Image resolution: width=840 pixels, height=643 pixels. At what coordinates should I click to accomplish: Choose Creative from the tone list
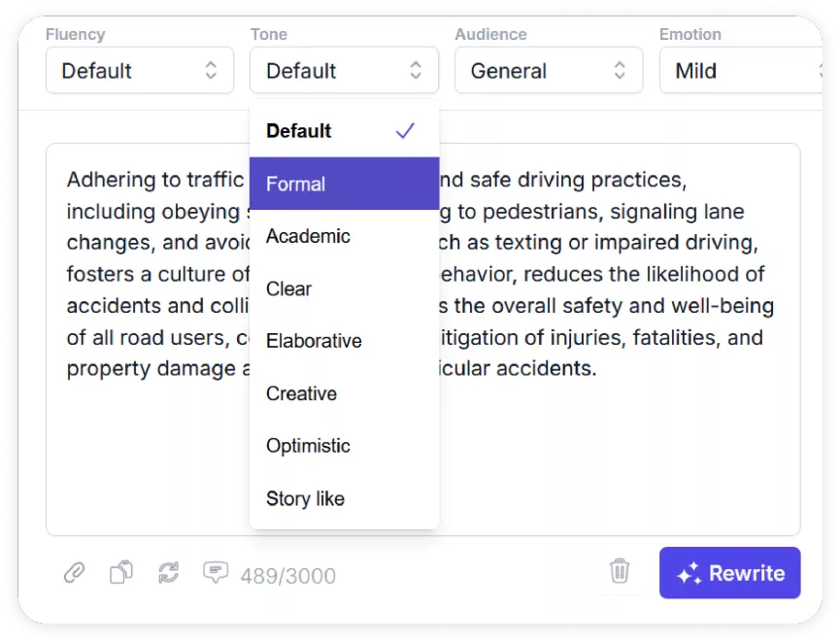(x=345, y=393)
